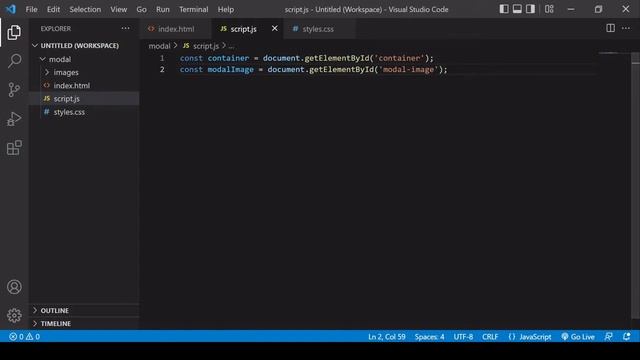This screenshot has height=360, width=640.
Task: Switch to the styles.css tab
Action: (318, 29)
